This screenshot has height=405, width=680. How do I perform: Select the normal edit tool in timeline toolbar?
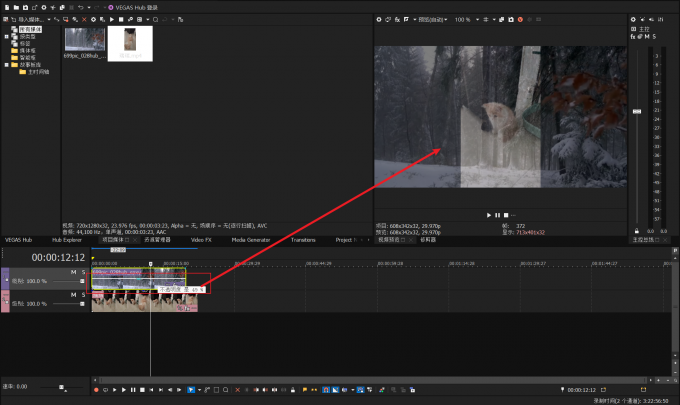(x=192, y=389)
